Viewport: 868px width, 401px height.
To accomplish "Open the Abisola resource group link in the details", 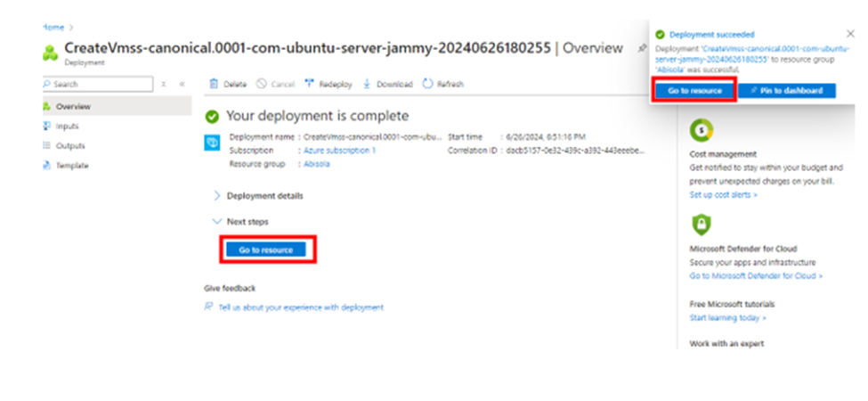I will coord(317,164).
